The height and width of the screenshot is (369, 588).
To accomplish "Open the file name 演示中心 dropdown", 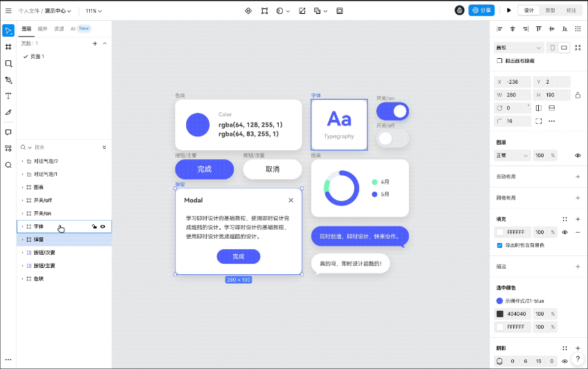I will (x=57, y=11).
